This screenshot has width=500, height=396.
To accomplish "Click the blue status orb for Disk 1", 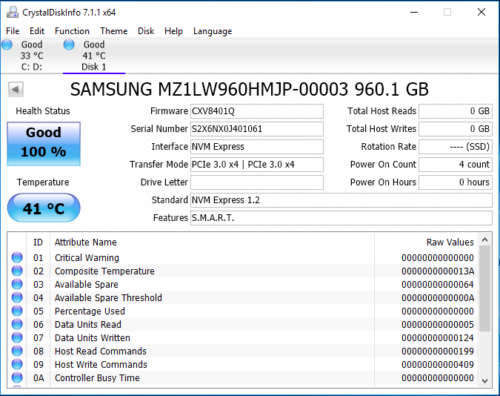I will (69, 44).
